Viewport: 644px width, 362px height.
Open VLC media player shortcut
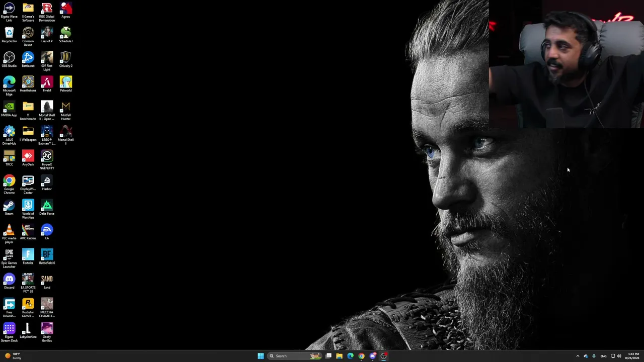click(9, 234)
